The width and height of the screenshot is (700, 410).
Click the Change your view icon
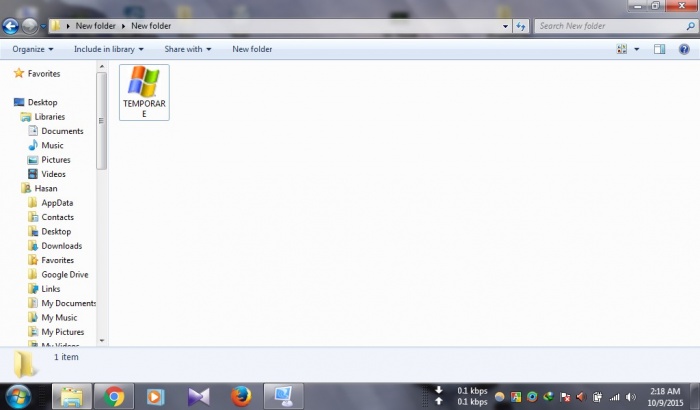(x=621, y=49)
